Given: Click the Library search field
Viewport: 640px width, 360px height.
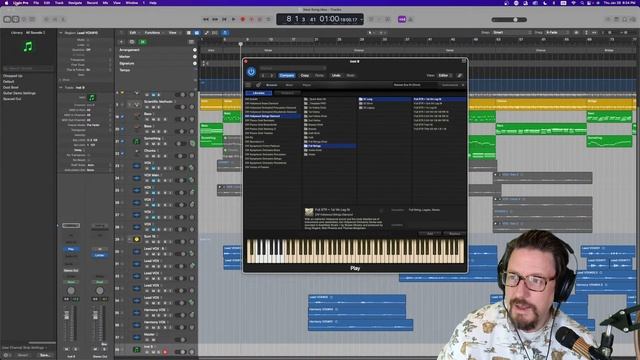Looking at the screenshot, I should pos(28,68).
